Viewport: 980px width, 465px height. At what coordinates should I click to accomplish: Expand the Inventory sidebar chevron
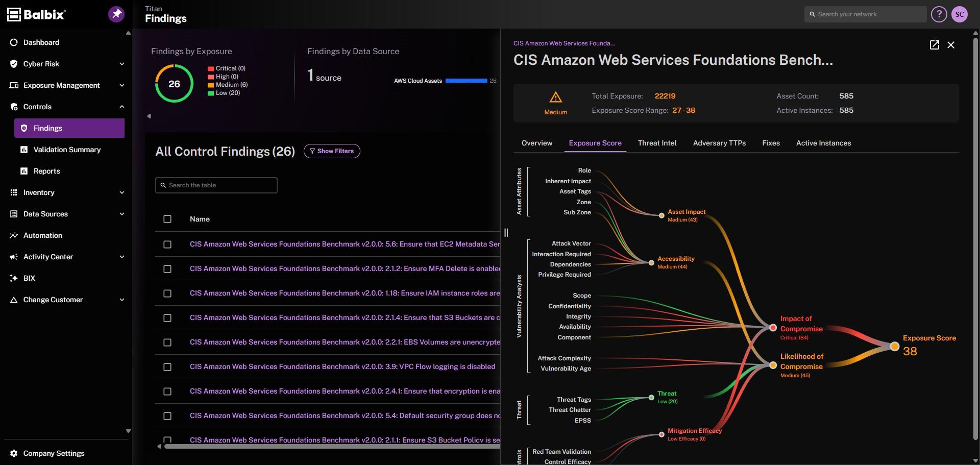pos(121,192)
